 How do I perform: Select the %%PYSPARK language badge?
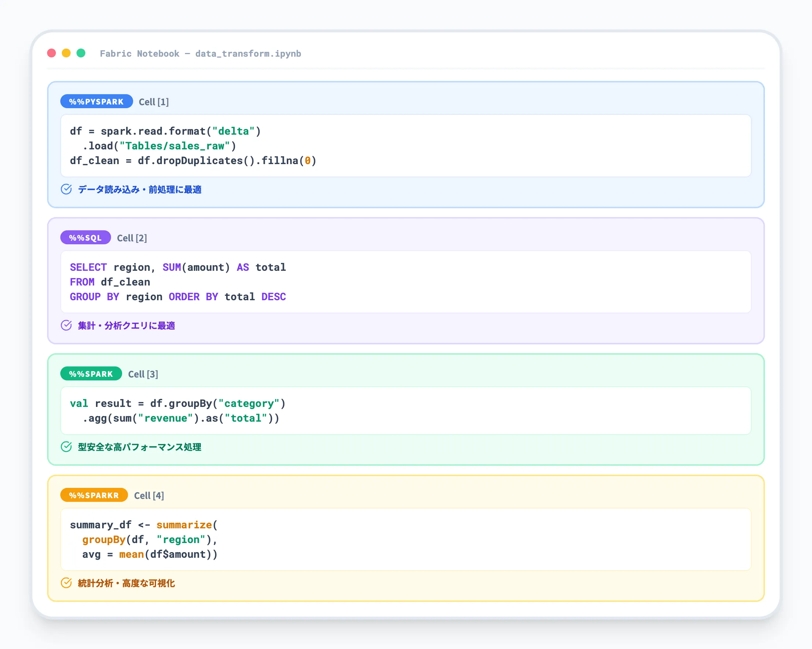(96, 102)
